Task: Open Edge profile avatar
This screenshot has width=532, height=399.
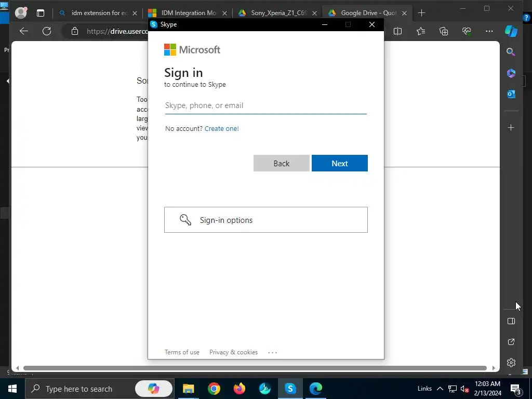Action: [21, 13]
